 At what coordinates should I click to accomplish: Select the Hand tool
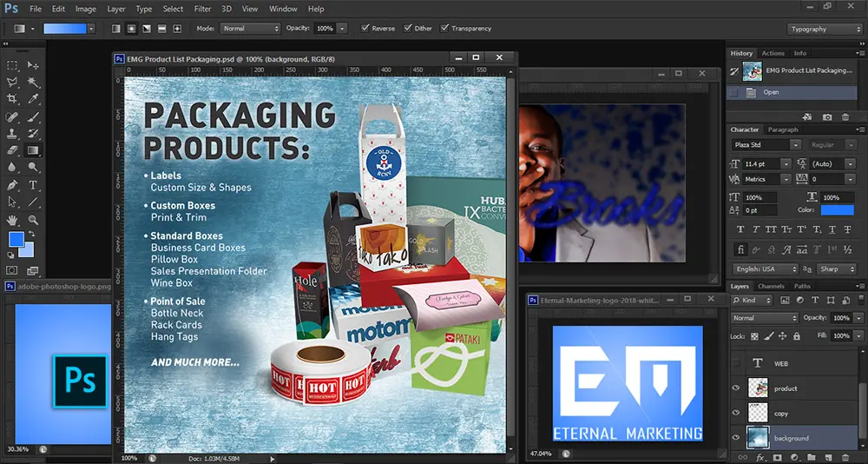tap(12, 220)
